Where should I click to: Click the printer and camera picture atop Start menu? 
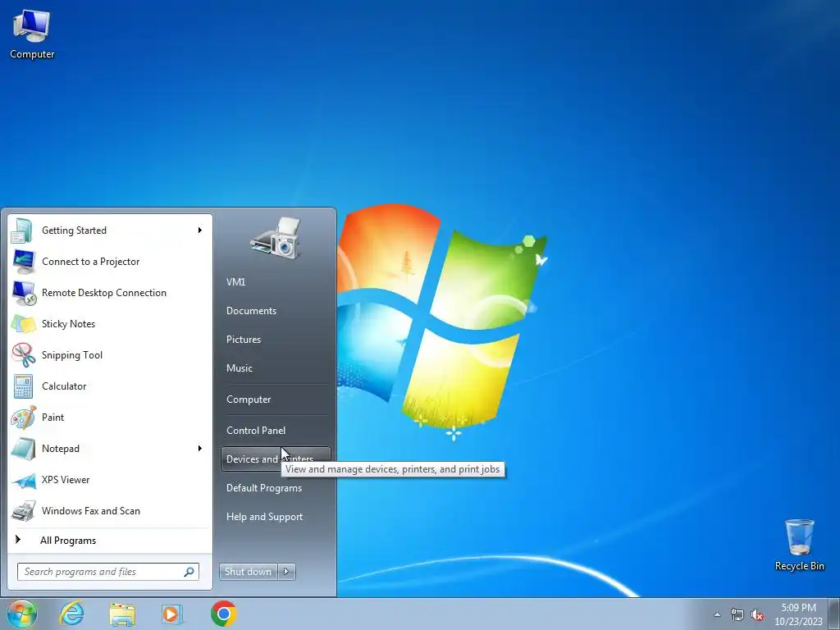(275, 238)
